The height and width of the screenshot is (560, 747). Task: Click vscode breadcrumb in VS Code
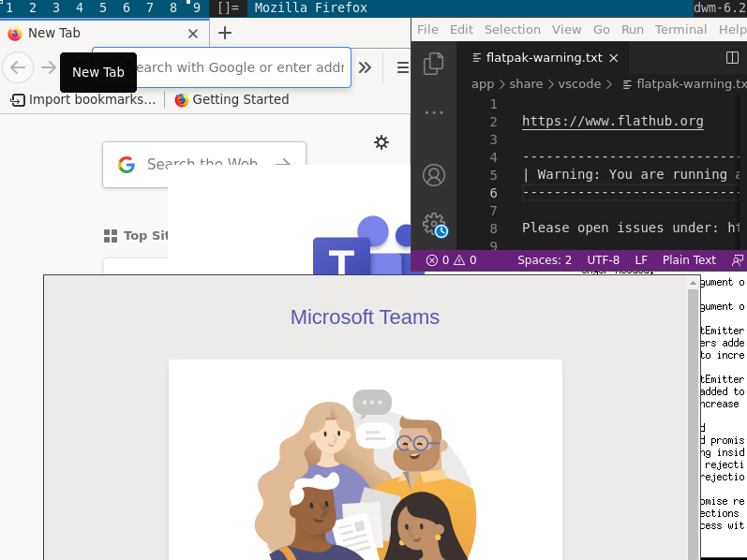(x=579, y=84)
